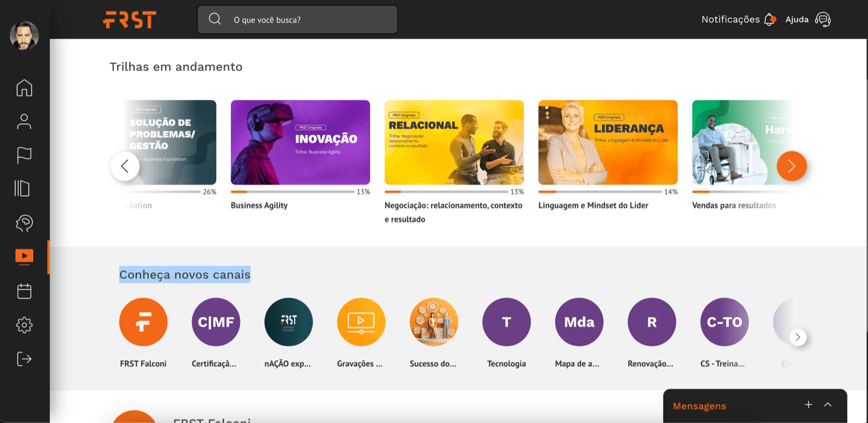
Task: Open the Relacional yellow trail thumbnail
Action: pyautogui.click(x=454, y=142)
